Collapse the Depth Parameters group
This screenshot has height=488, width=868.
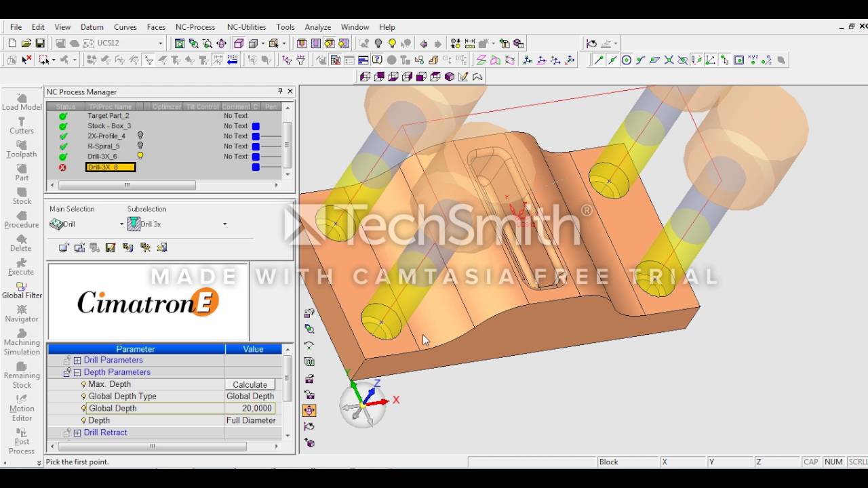(77, 372)
